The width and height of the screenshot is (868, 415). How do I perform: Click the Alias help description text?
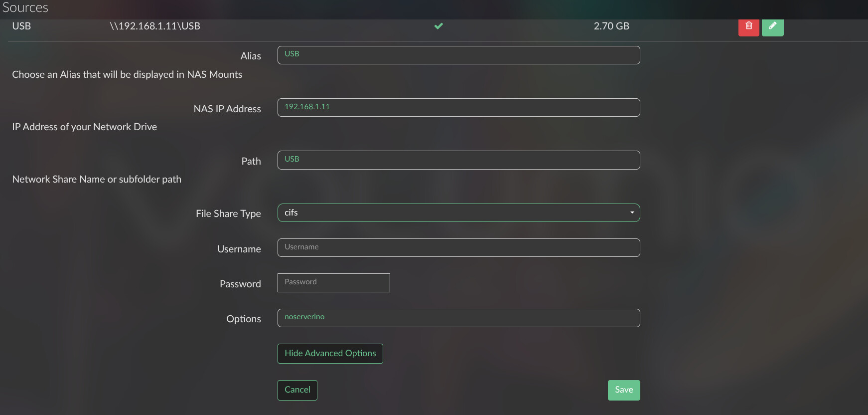[127, 75]
